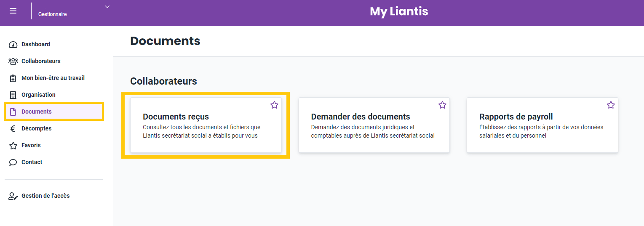644x226 pixels.
Task: Select Documents in the sidebar
Action: coord(53,112)
